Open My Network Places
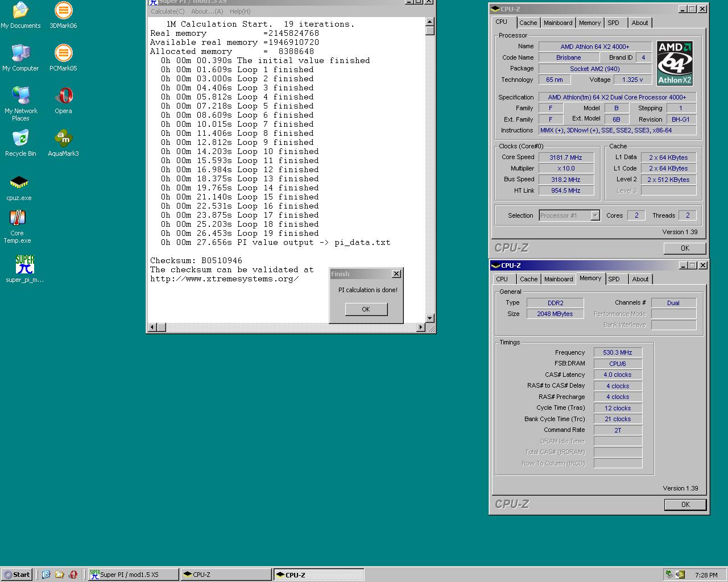The height and width of the screenshot is (582, 728). click(x=20, y=104)
